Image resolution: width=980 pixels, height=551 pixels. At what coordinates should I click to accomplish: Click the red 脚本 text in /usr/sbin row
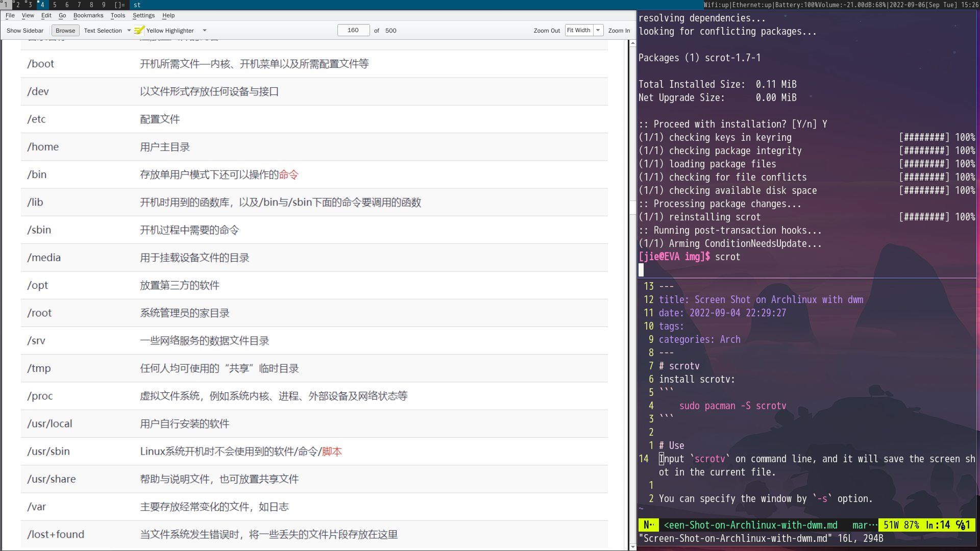click(x=332, y=452)
